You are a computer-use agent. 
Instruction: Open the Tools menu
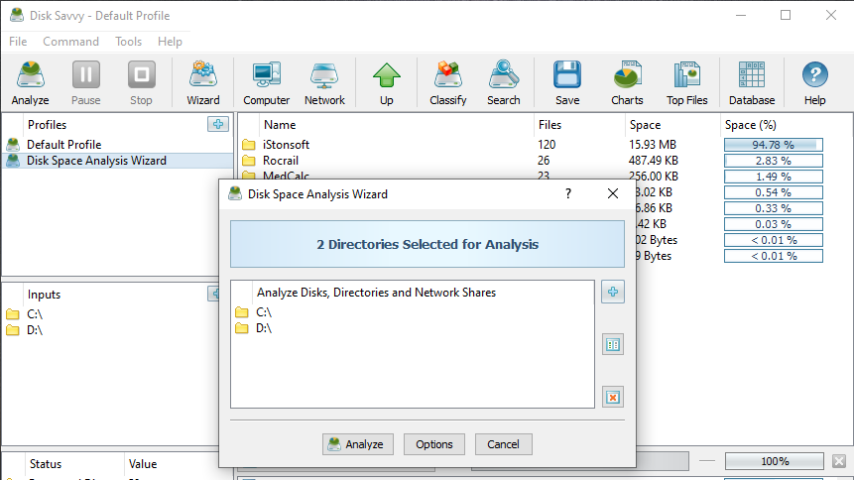[129, 41]
